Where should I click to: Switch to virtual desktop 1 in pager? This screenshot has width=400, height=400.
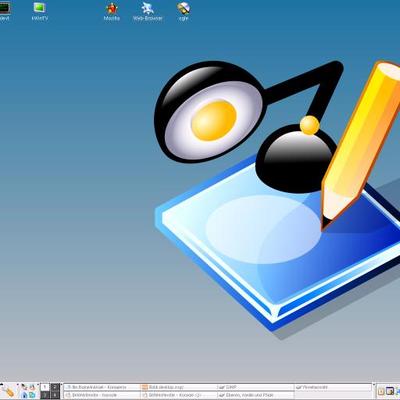coord(45,387)
